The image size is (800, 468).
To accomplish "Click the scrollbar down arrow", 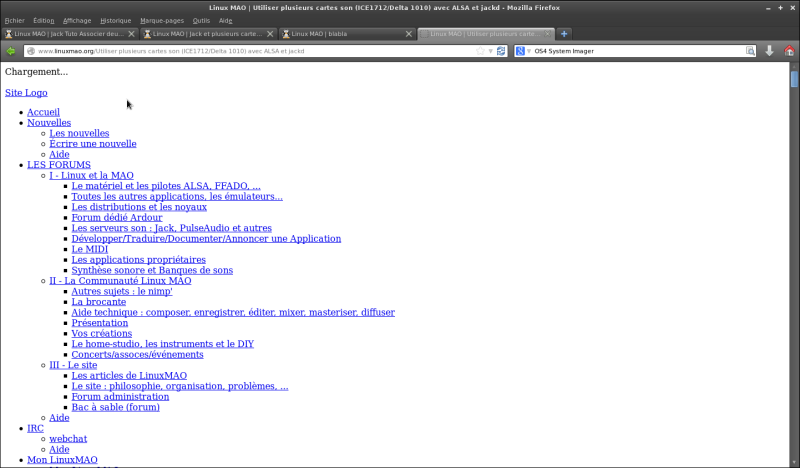I will (794, 463).
